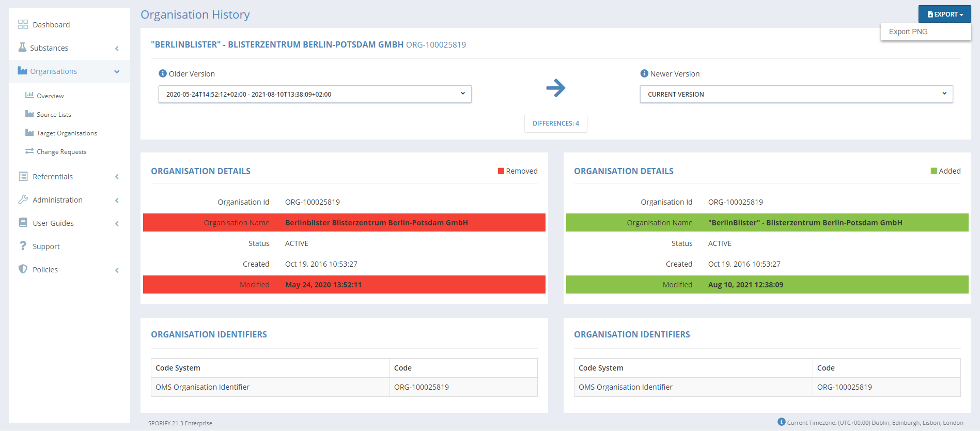Open Source Lists under Organisations
This screenshot has width=980, height=431.
click(x=54, y=115)
